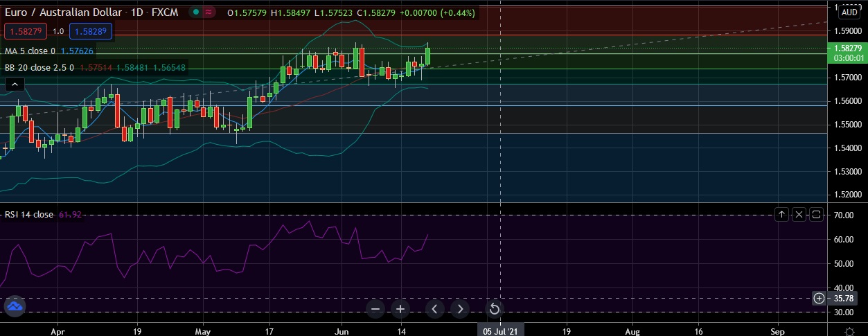Maximize the RSI indicator pane
The width and height of the screenshot is (868, 336).
[x=816, y=215]
